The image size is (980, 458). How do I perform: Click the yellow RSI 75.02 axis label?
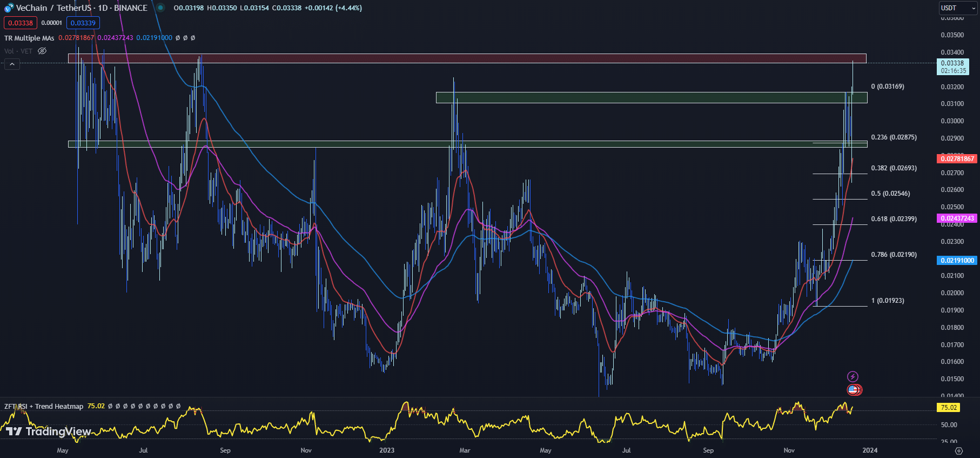949,408
